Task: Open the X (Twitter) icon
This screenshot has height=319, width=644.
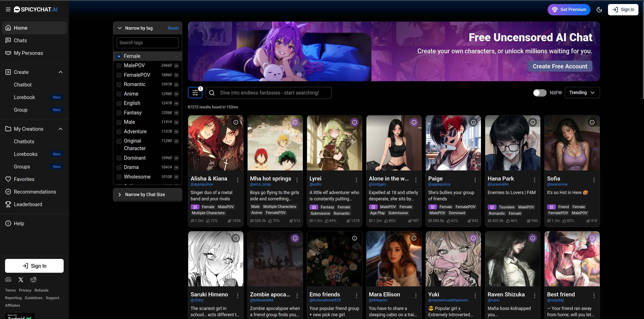Action: 21,280
